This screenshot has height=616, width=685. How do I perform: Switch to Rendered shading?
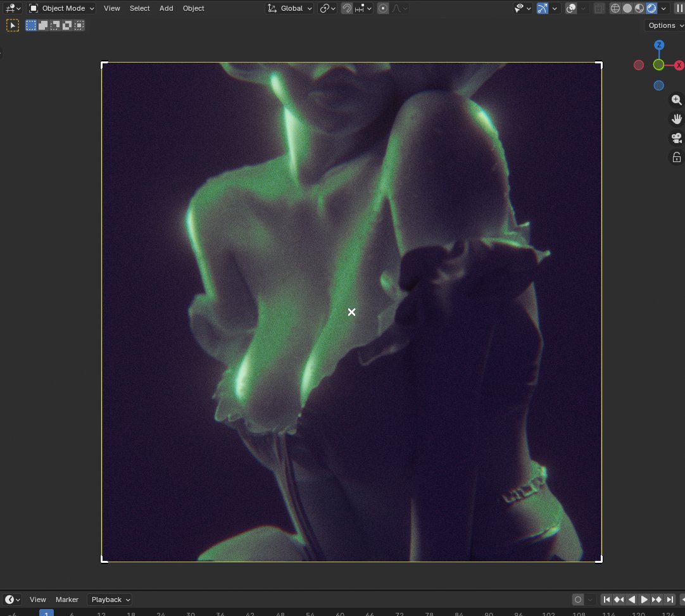pyautogui.click(x=651, y=8)
